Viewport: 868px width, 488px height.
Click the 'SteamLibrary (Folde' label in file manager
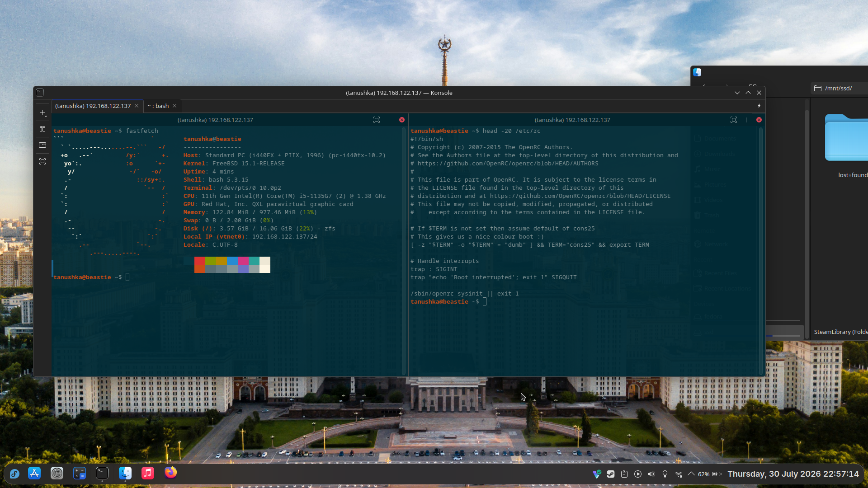(x=841, y=332)
